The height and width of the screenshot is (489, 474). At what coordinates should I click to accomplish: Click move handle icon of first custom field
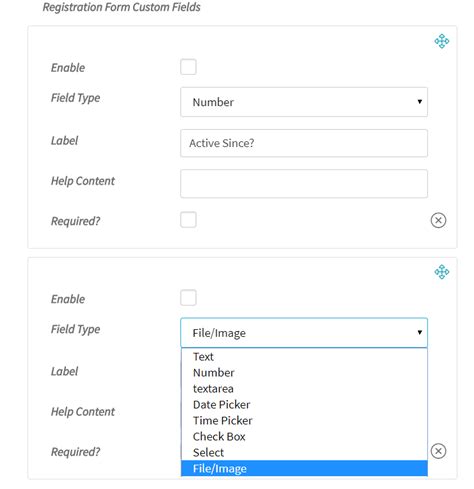pos(442,41)
